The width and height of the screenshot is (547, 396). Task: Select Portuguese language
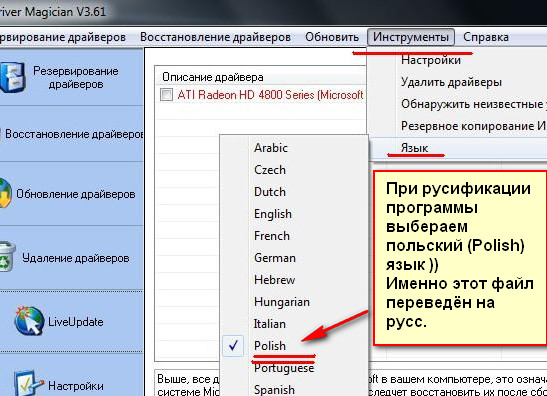tap(284, 368)
